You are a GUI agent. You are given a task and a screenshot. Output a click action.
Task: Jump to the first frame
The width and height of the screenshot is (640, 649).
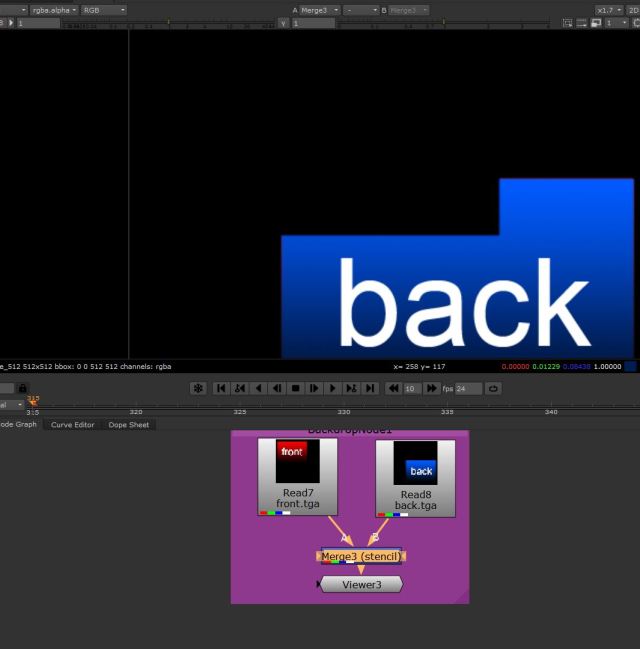point(221,388)
